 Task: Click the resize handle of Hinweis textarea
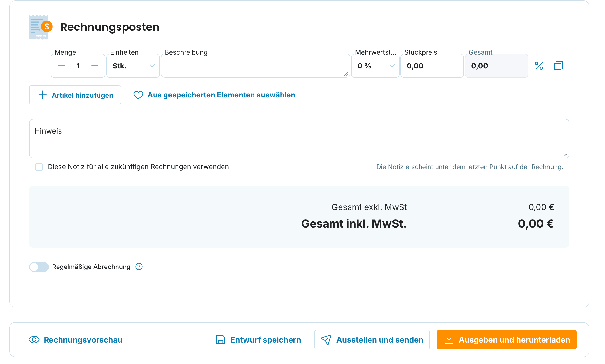click(565, 154)
